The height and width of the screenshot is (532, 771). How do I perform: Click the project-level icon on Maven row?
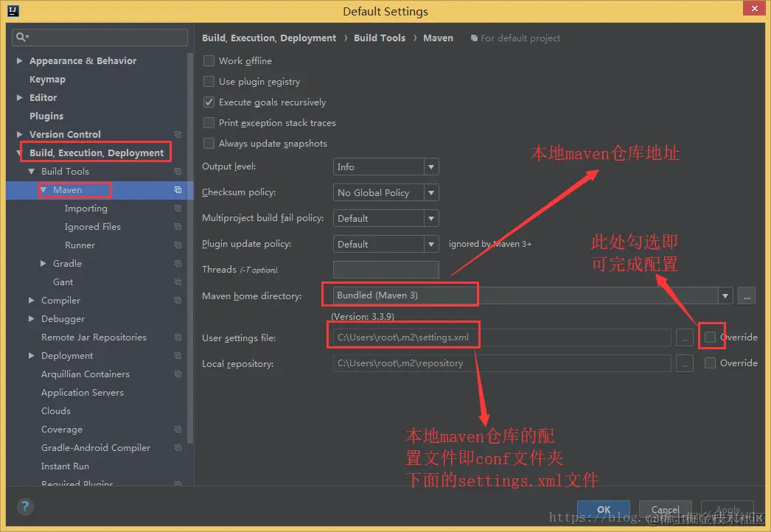[x=178, y=190]
